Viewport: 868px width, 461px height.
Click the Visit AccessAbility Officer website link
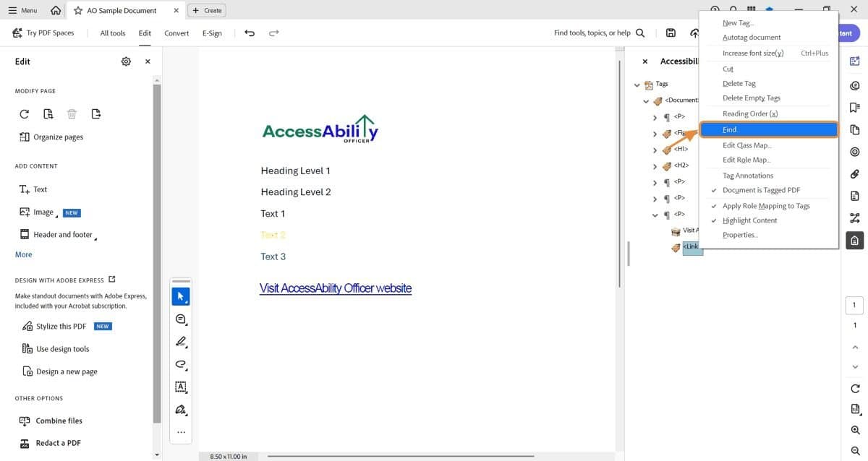335,288
